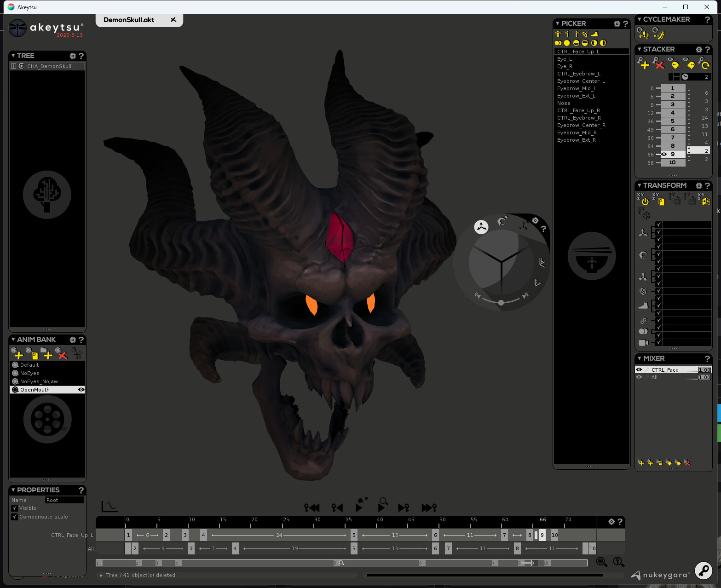
Task: Duplicate an animation using the copy icon in Anim Bank
Action: pos(34,355)
